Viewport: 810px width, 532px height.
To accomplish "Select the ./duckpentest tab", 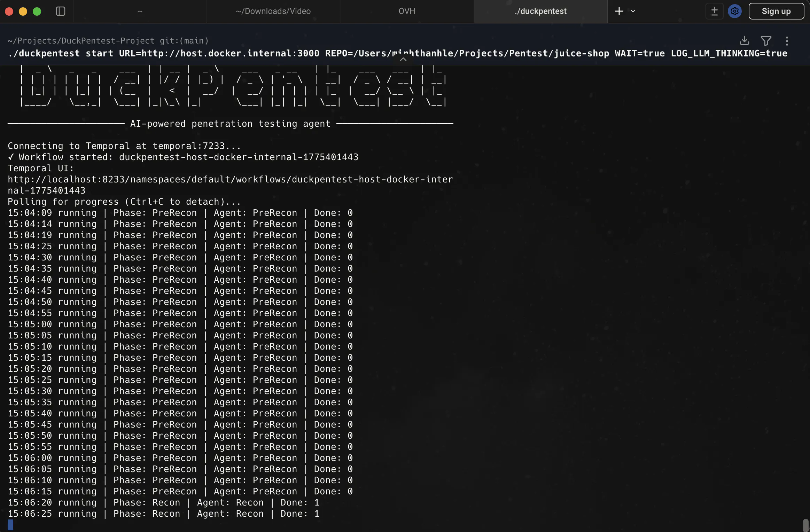I will click(x=540, y=11).
